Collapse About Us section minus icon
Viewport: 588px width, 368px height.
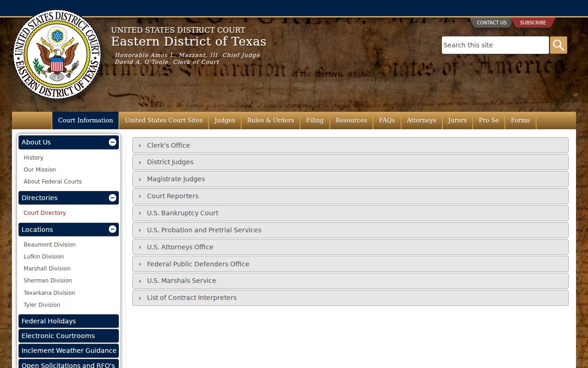tap(113, 142)
